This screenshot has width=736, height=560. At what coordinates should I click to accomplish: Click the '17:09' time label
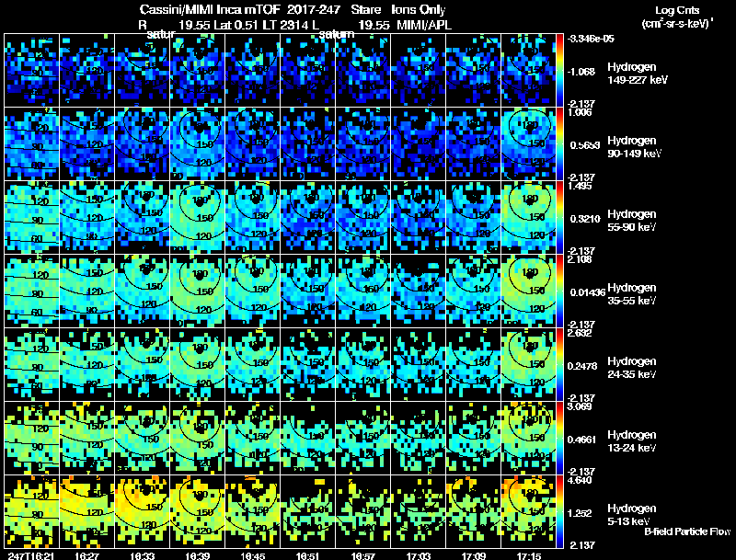[474, 556]
